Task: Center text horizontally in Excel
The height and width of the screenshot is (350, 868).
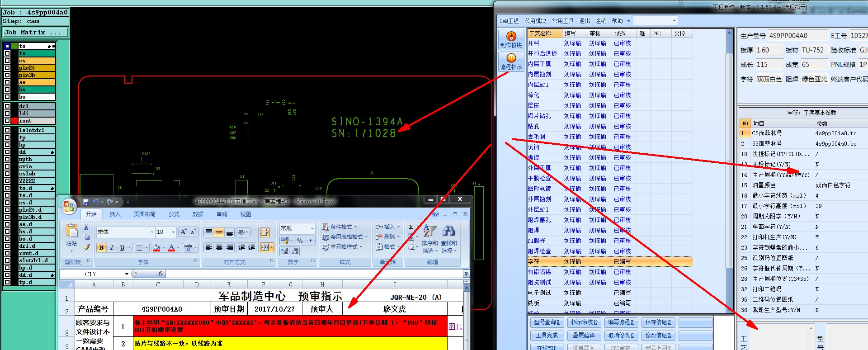Action: (x=219, y=247)
